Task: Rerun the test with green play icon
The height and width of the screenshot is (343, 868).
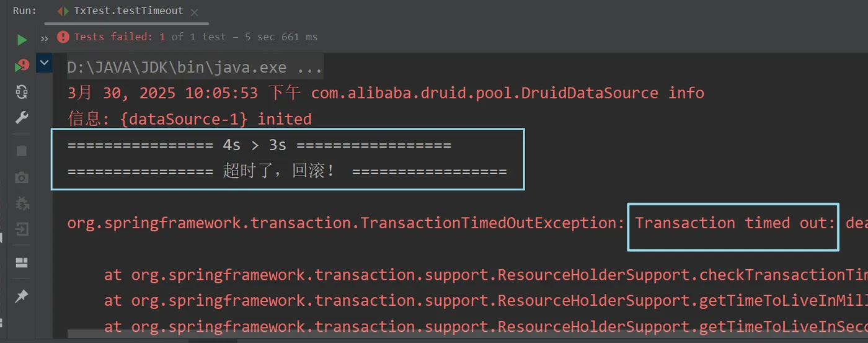Action: 22,40
